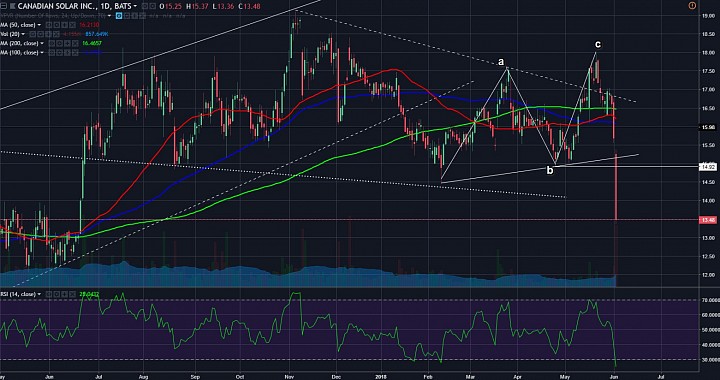Open the Vol (20) indicator dropdown arrow
The width and height of the screenshot is (720, 380).
[23, 34]
